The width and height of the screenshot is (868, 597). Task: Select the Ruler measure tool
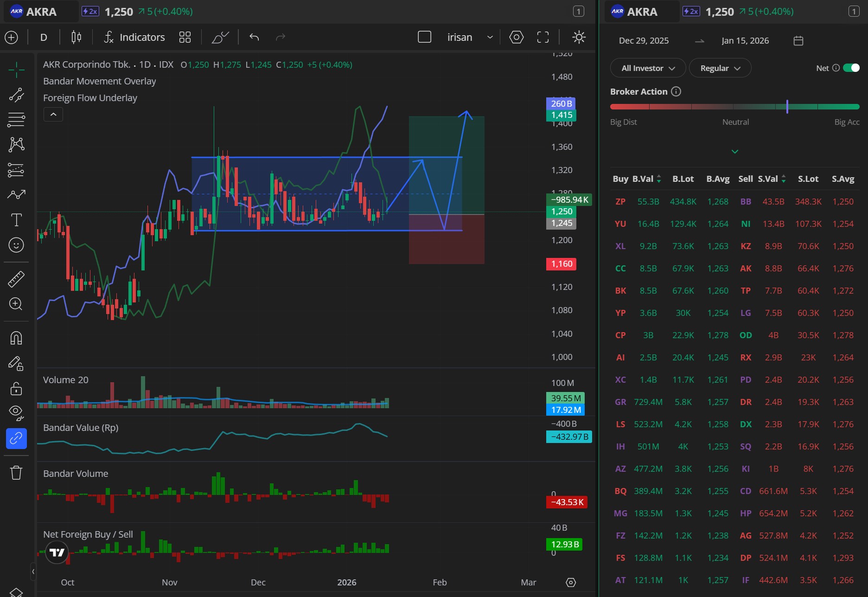click(x=16, y=279)
